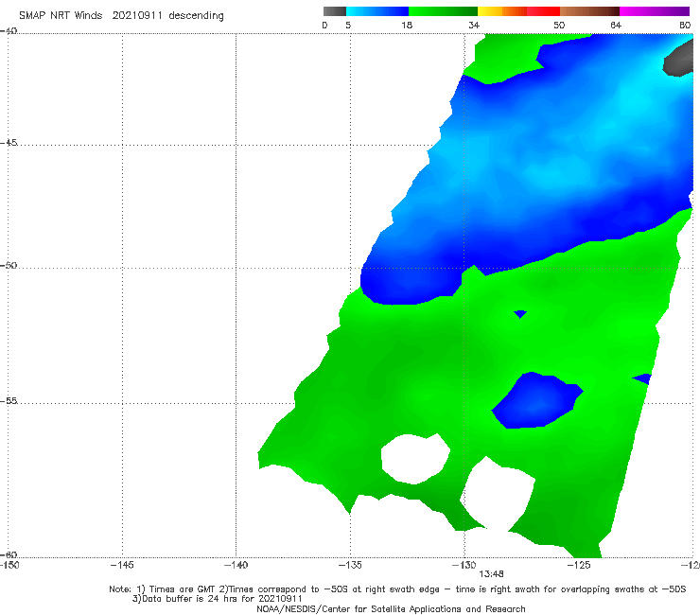The height and width of the screenshot is (615, 700).
Task: Click the green segment of the color scale
Action: pos(443,11)
